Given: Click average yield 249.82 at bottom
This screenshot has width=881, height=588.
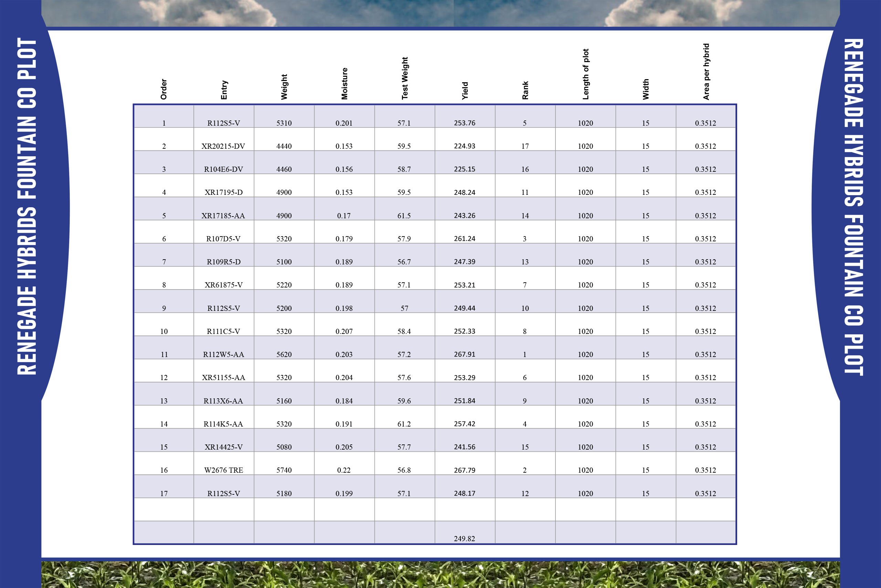Looking at the screenshot, I should pos(464,538).
